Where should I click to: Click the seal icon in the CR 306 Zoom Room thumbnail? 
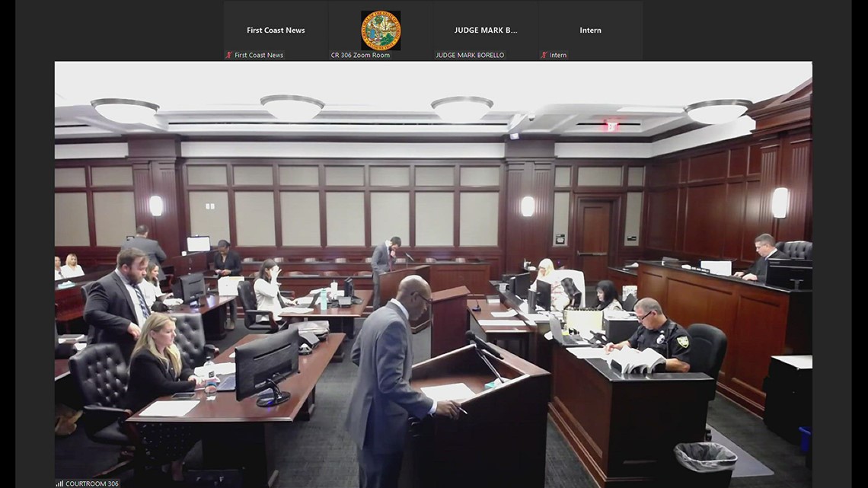381,29
